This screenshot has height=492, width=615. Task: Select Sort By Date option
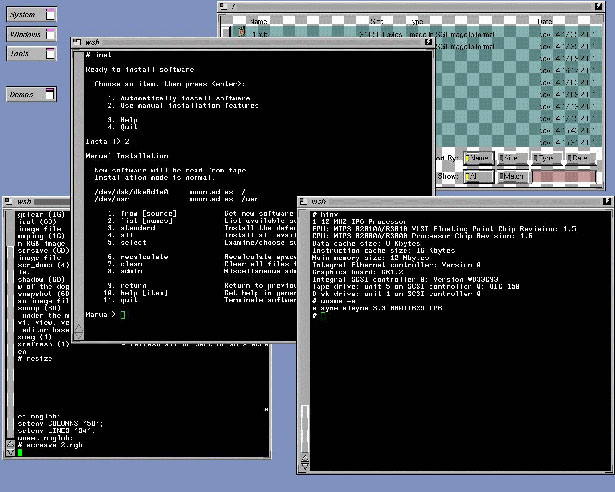tap(580, 158)
